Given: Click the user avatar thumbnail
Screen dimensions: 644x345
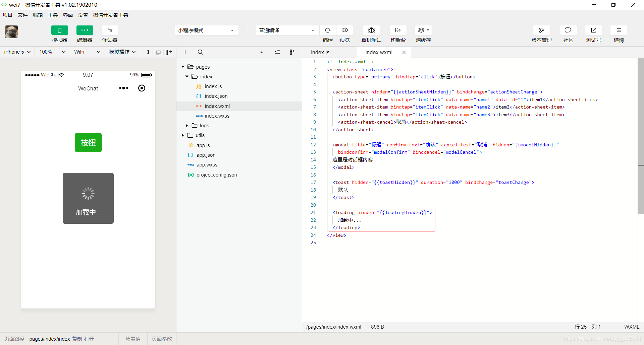Looking at the screenshot, I should pos(11,32).
